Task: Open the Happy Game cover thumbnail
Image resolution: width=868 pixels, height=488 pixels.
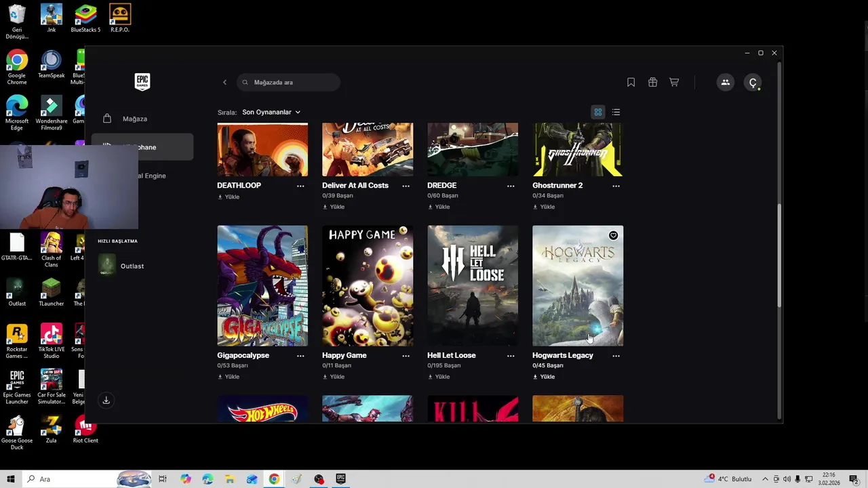Action: pyautogui.click(x=368, y=286)
